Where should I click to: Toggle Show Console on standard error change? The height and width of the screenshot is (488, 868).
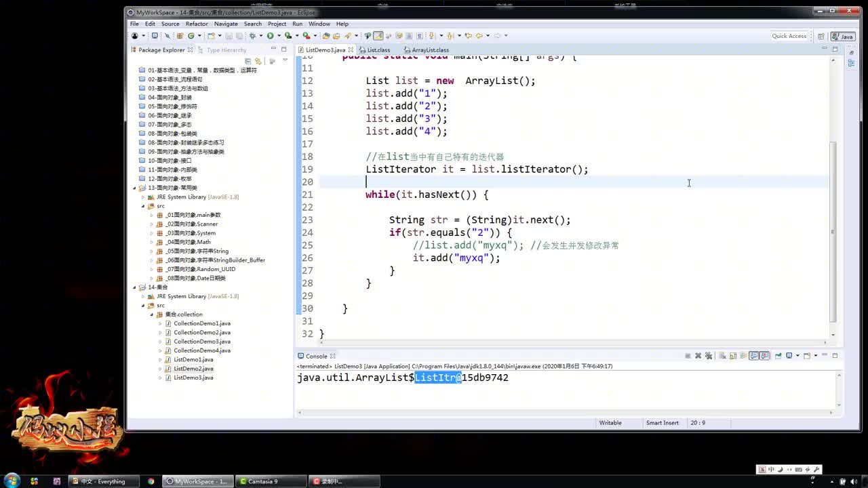764,356
